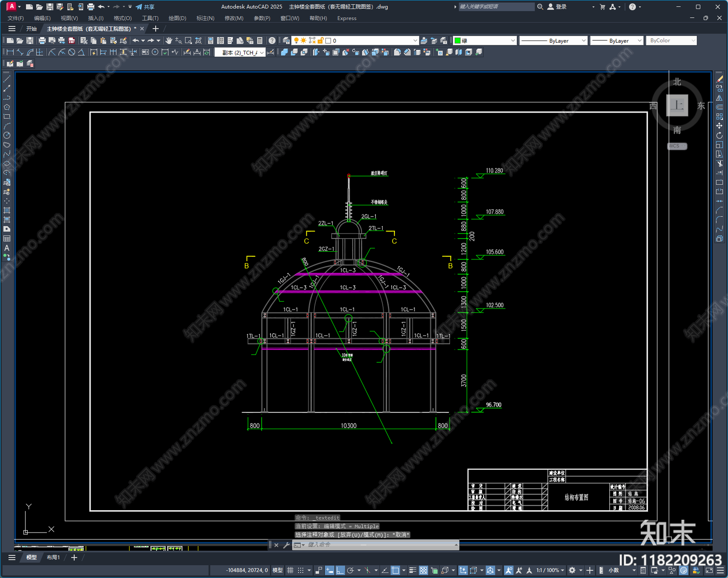Open the second ByLayer lineweight dropdown
The height and width of the screenshot is (578, 728).
coord(617,41)
